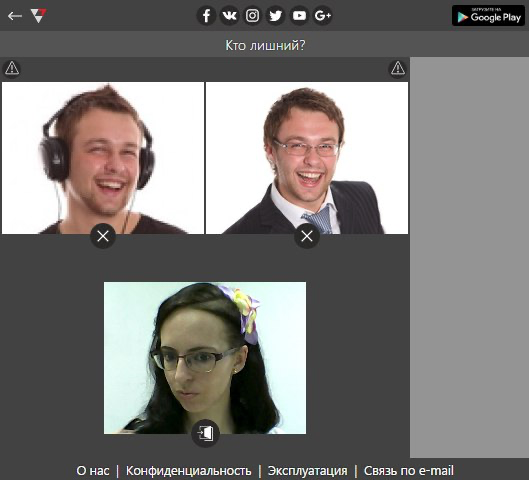Viewport: 529px width, 480px height.
Task: Remove the man in glasses and suit
Action: [307, 236]
